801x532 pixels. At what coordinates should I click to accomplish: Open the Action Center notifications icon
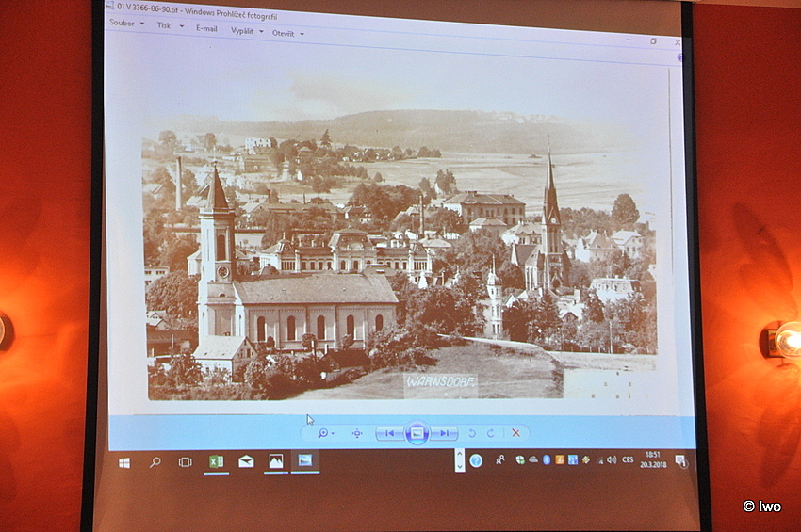click(x=681, y=461)
